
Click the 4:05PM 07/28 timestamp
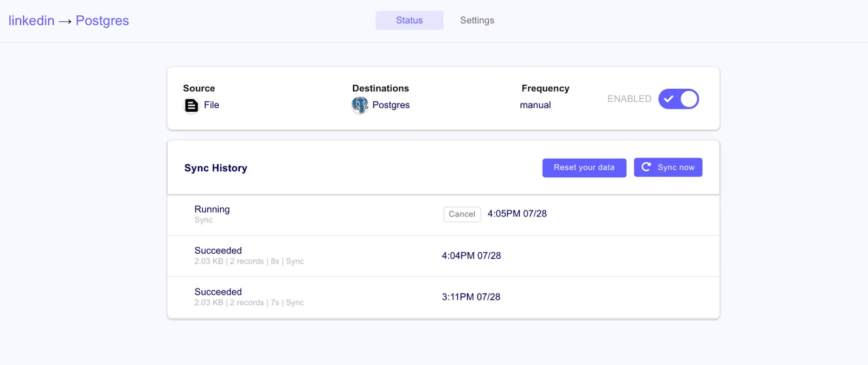point(517,214)
